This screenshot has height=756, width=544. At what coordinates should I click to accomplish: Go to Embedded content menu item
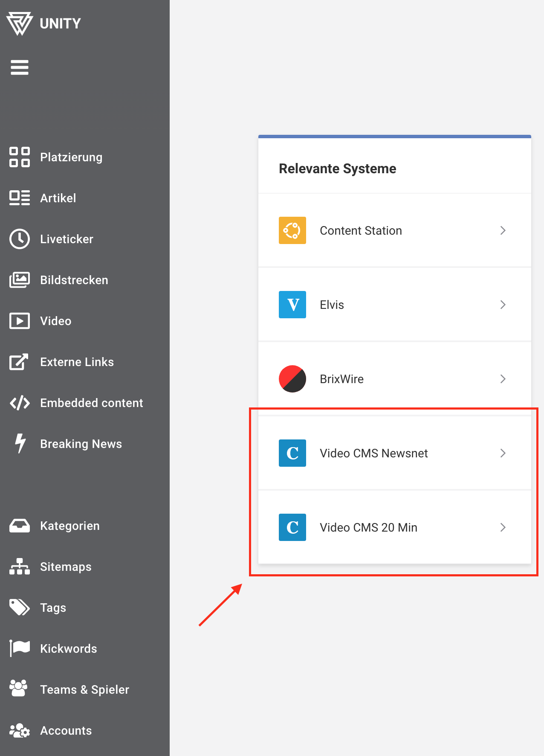point(91,403)
